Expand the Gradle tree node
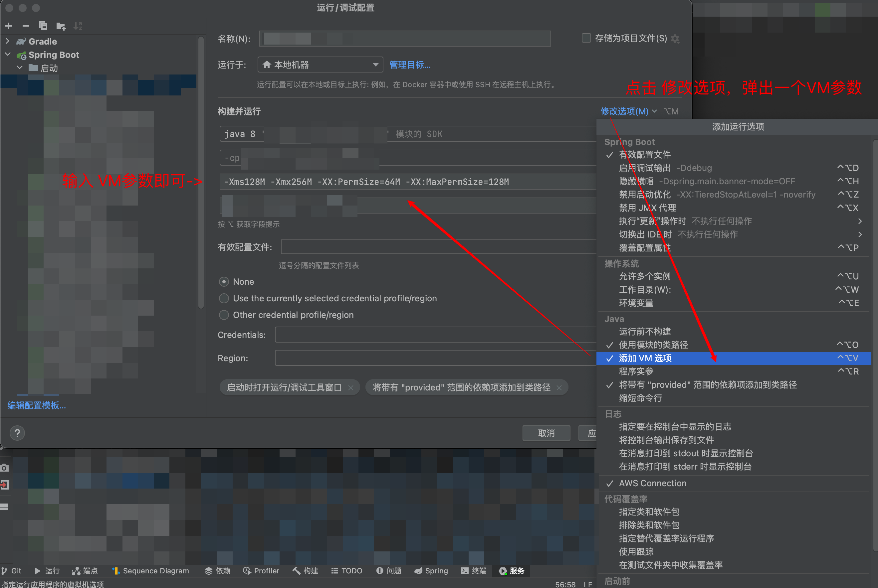Screen dimensions: 878x588 pos(7,41)
